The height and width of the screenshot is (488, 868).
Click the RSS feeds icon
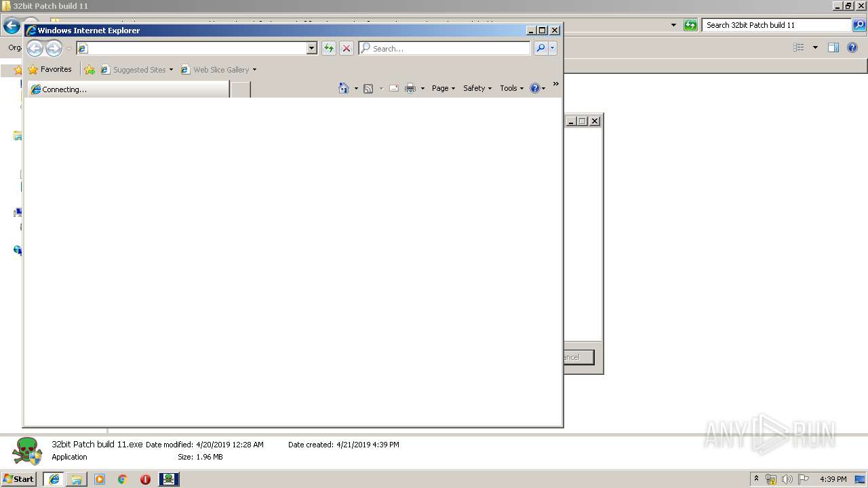point(368,88)
